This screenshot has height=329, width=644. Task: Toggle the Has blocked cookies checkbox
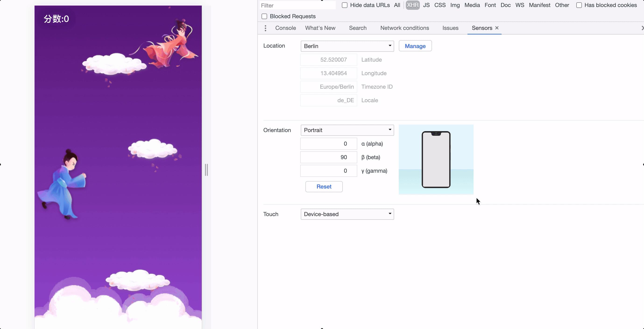tap(579, 5)
